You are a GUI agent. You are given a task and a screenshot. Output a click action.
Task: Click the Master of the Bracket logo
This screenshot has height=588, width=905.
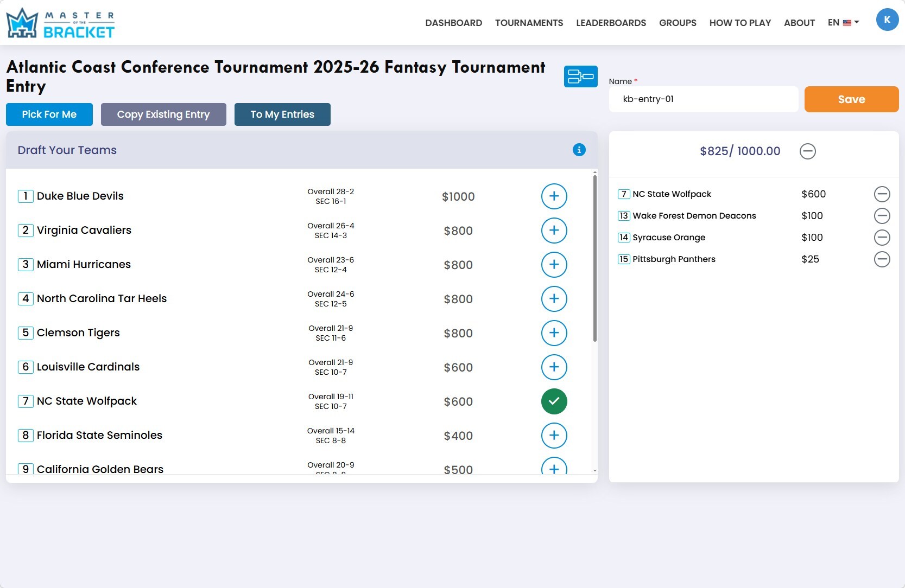[x=60, y=22]
